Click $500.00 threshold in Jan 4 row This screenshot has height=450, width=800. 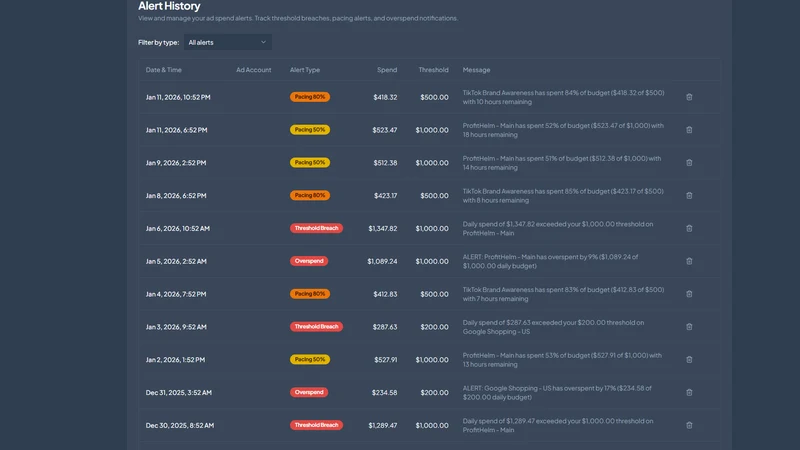tap(434, 294)
